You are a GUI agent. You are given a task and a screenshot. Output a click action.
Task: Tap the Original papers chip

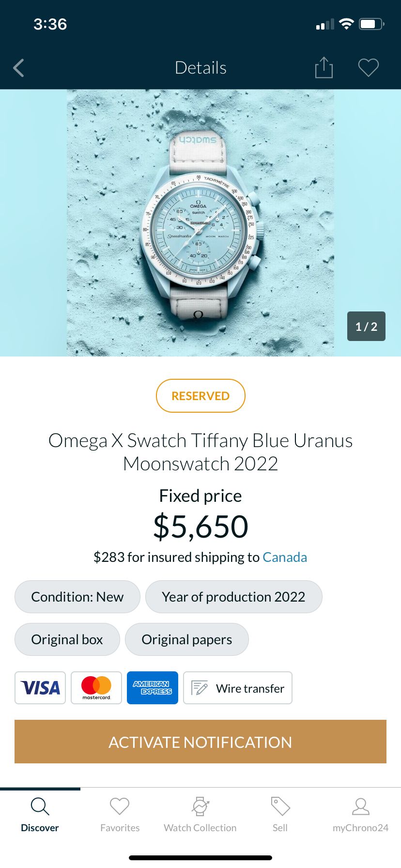coord(187,639)
